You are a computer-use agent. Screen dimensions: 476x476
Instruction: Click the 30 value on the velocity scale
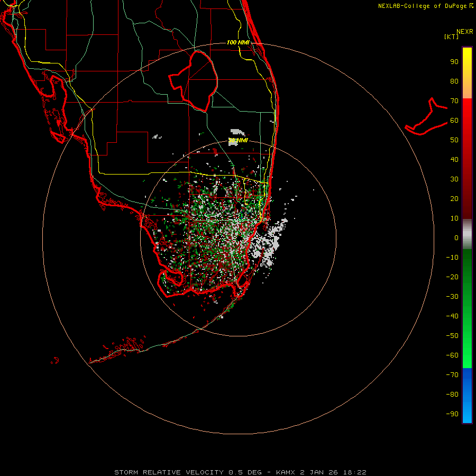454,179
